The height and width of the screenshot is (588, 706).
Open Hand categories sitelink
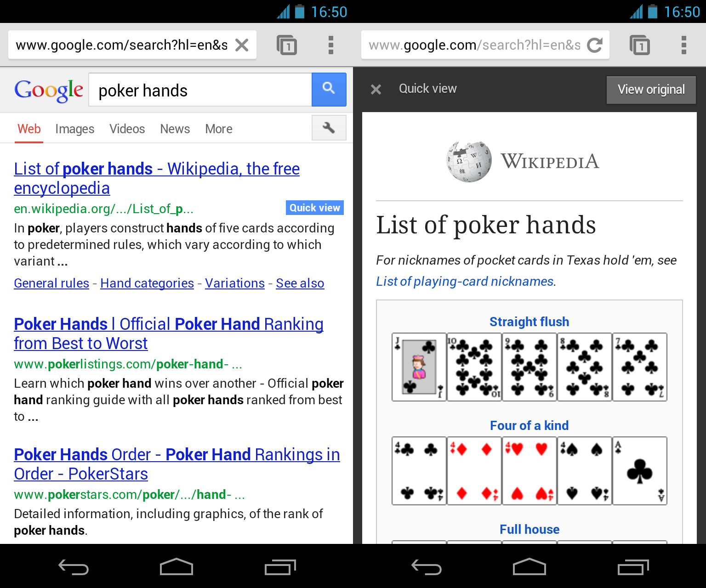pyautogui.click(x=147, y=283)
